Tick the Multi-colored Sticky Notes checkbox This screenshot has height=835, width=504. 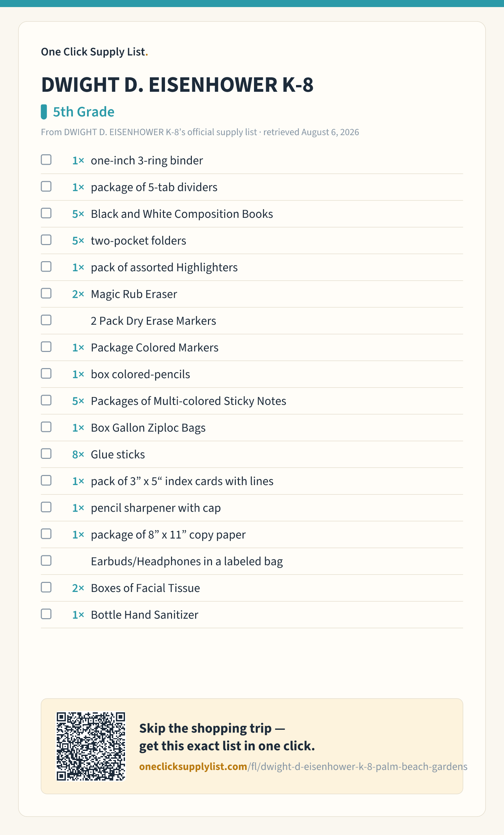tap(46, 400)
